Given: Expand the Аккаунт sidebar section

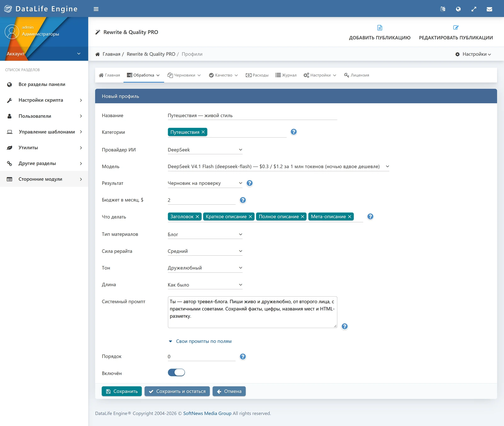Looking at the screenshot, I should point(44,54).
